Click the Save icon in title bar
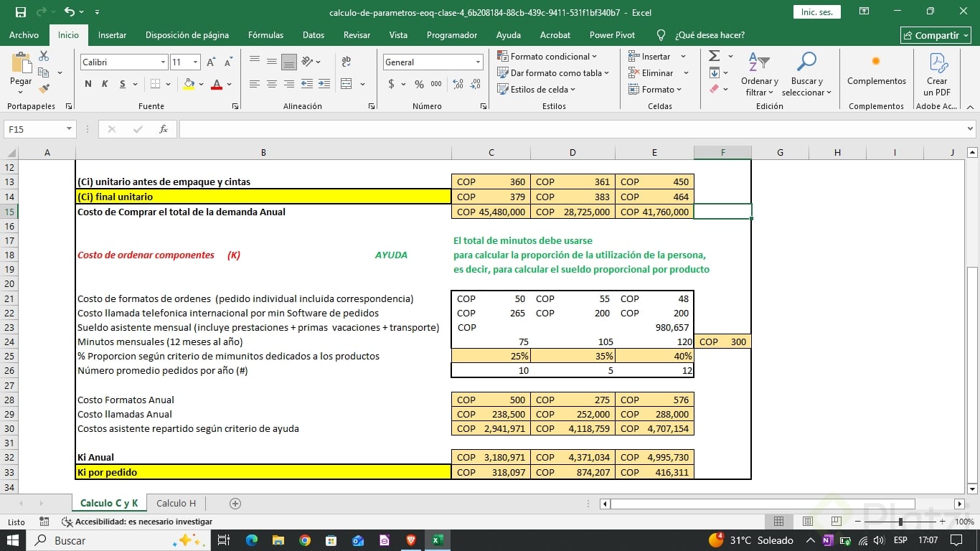The width and height of the screenshot is (980, 551). [20, 12]
